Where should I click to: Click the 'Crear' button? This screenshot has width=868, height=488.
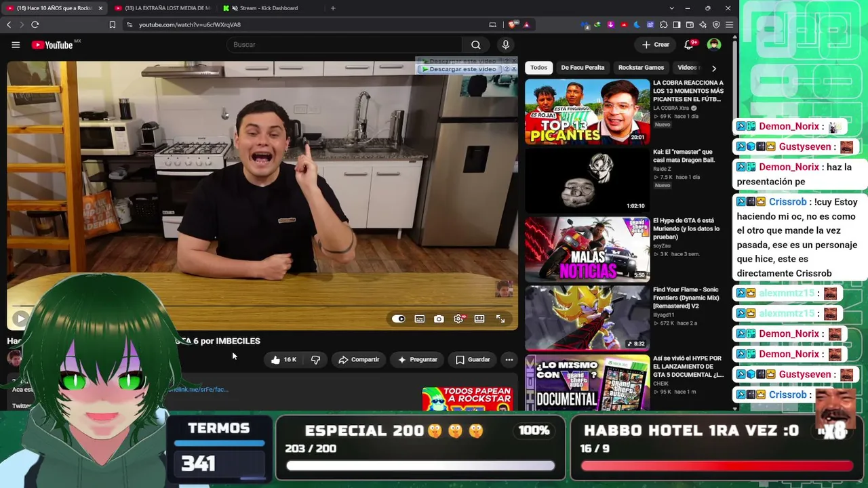coord(656,45)
